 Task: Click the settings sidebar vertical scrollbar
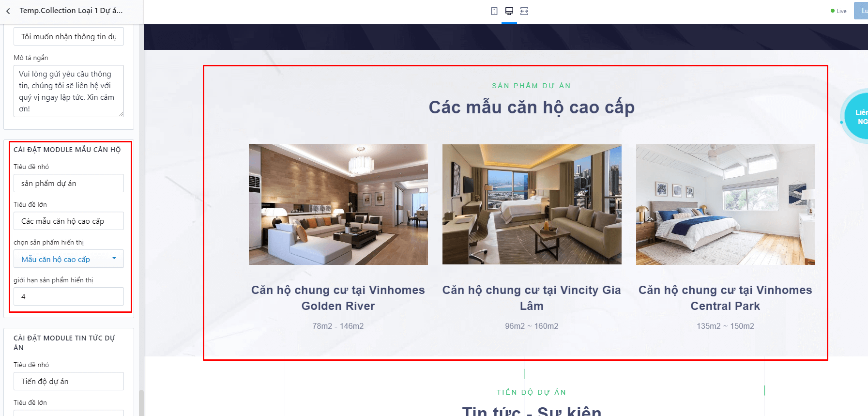point(141,402)
